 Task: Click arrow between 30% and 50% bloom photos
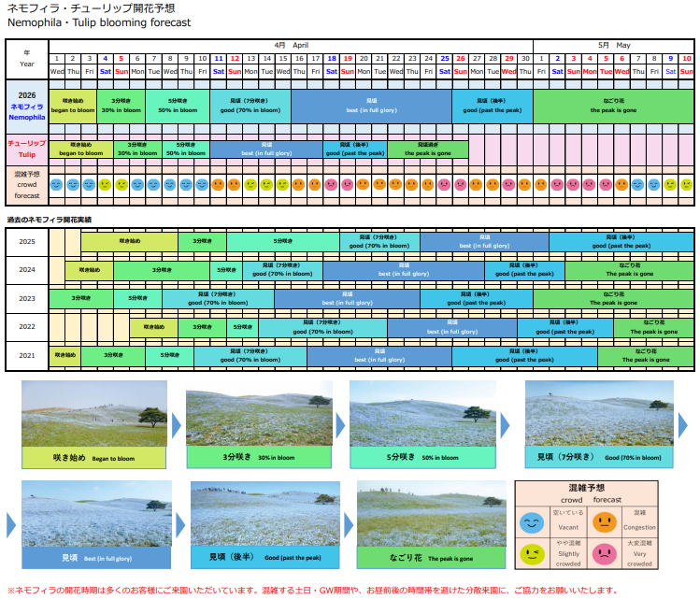pos(339,424)
